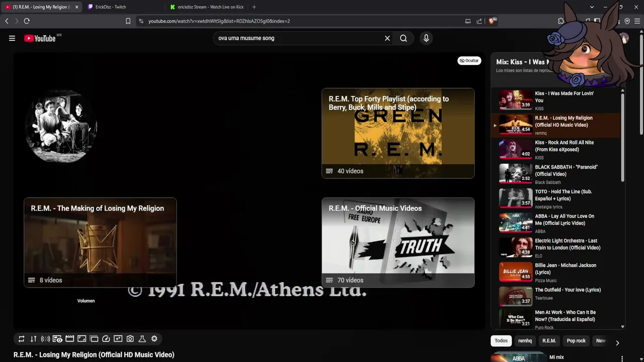Click the up-down arrows toolbar icon
The height and width of the screenshot is (362, 644).
[33, 339]
